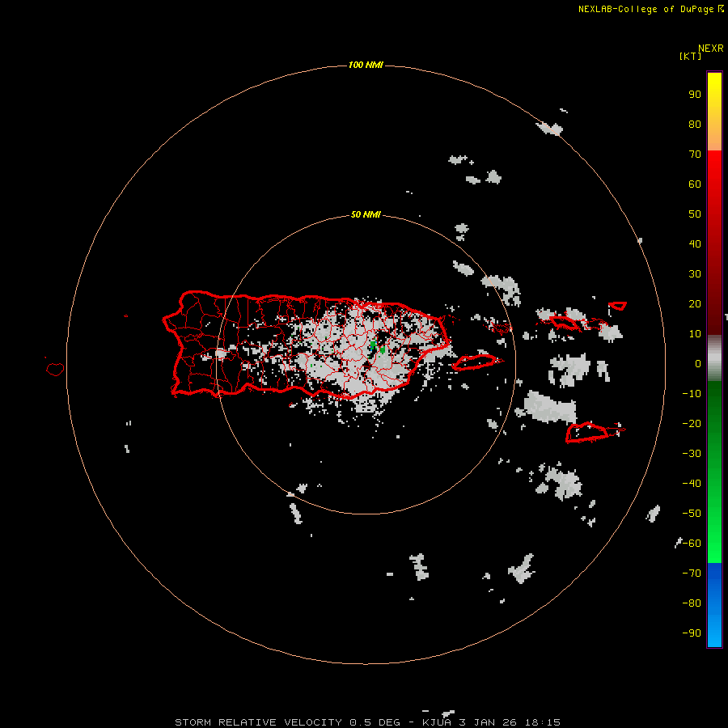The height and width of the screenshot is (728, 728).
Task: Click the positive 10 scale value
Action: click(x=695, y=334)
